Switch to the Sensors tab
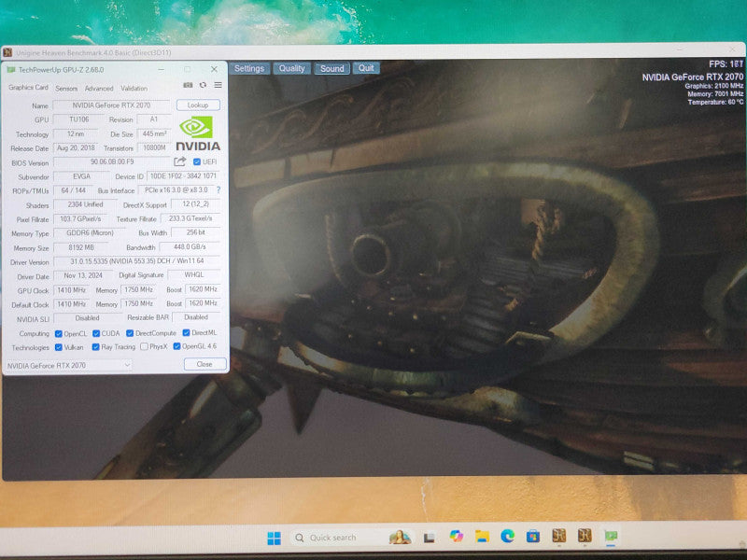This screenshot has height=560, width=747. tap(66, 89)
